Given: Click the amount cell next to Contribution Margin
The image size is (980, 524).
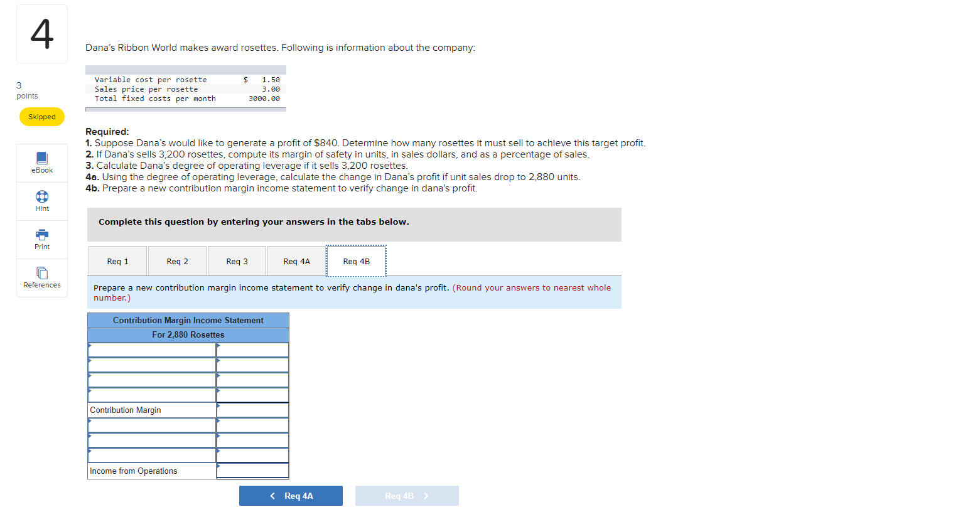Looking at the screenshot, I should [252, 410].
